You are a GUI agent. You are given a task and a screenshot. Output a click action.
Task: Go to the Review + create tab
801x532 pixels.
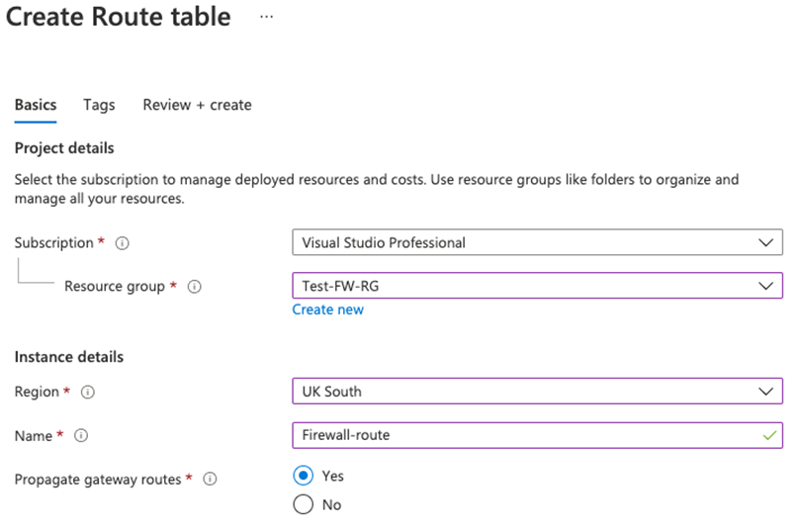click(x=197, y=105)
